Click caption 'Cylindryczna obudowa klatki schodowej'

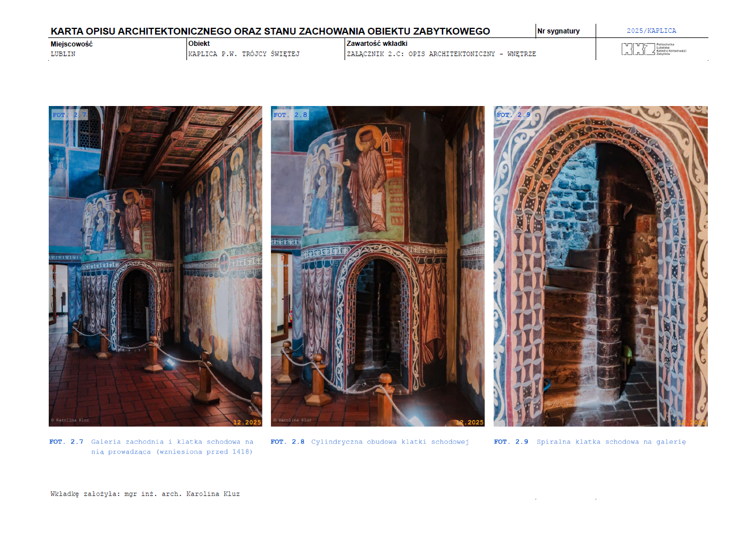coord(390,442)
